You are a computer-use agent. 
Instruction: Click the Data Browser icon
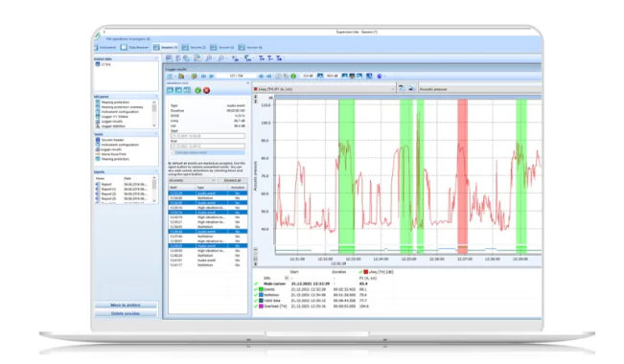(x=124, y=47)
